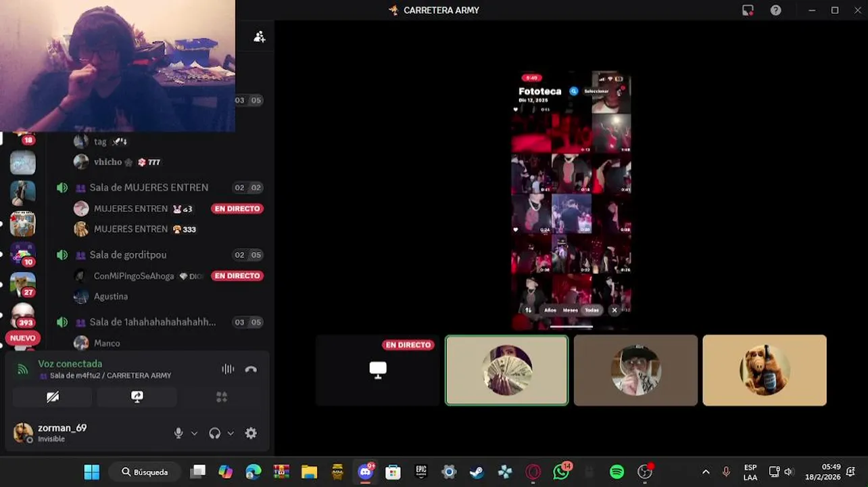Open the volume and network quick settings
This screenshot has width=868, height=487.
781,472
